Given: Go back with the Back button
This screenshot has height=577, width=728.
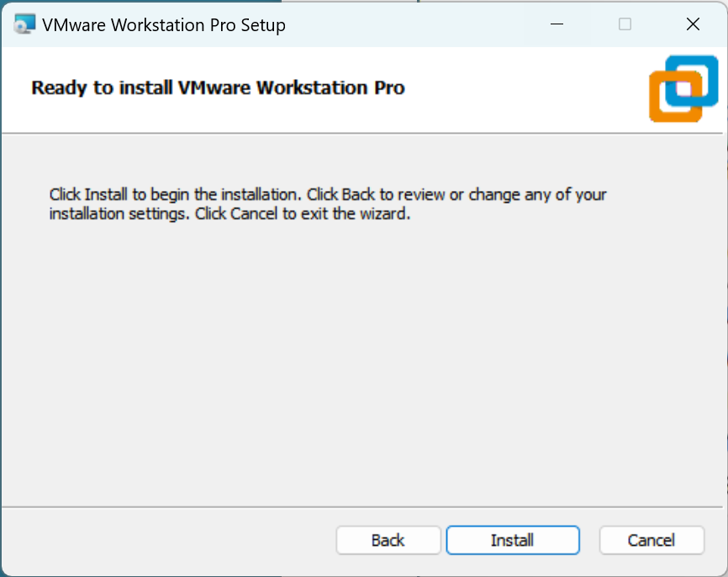Looking at the screenshot, I should (x=388, y=540).
